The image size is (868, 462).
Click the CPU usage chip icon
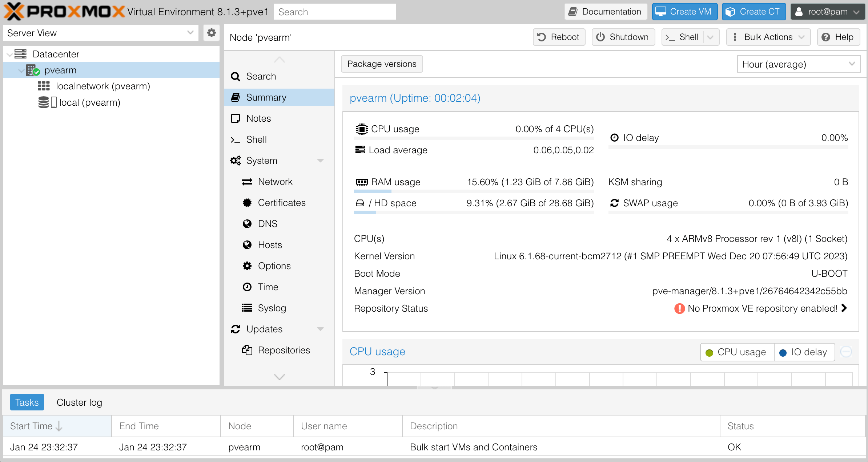(x=362, y=129)
